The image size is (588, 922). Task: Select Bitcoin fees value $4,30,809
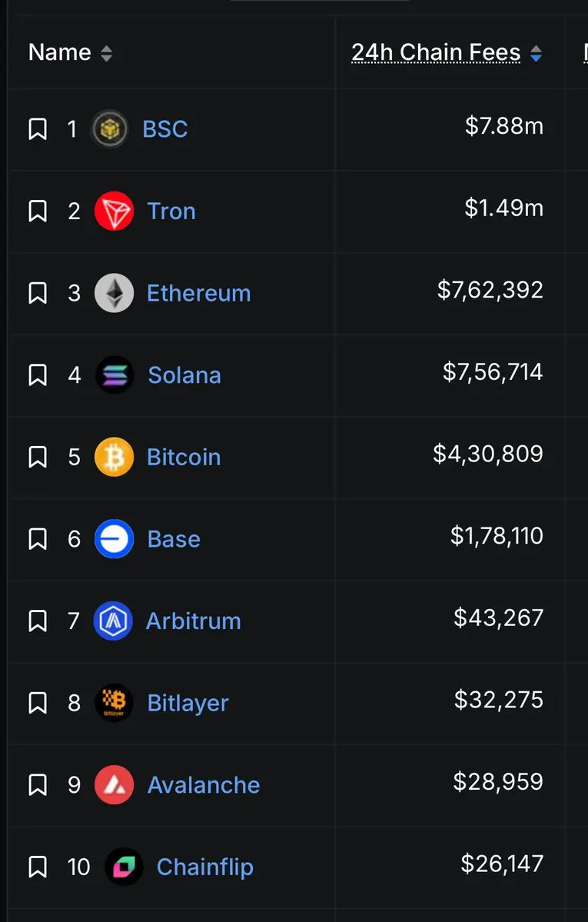(488, 454)
